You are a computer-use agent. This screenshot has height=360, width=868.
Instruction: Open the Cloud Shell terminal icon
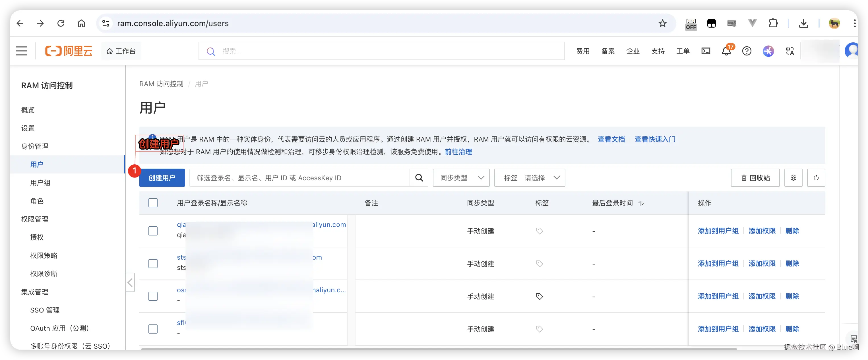click(x=706, y=51)
